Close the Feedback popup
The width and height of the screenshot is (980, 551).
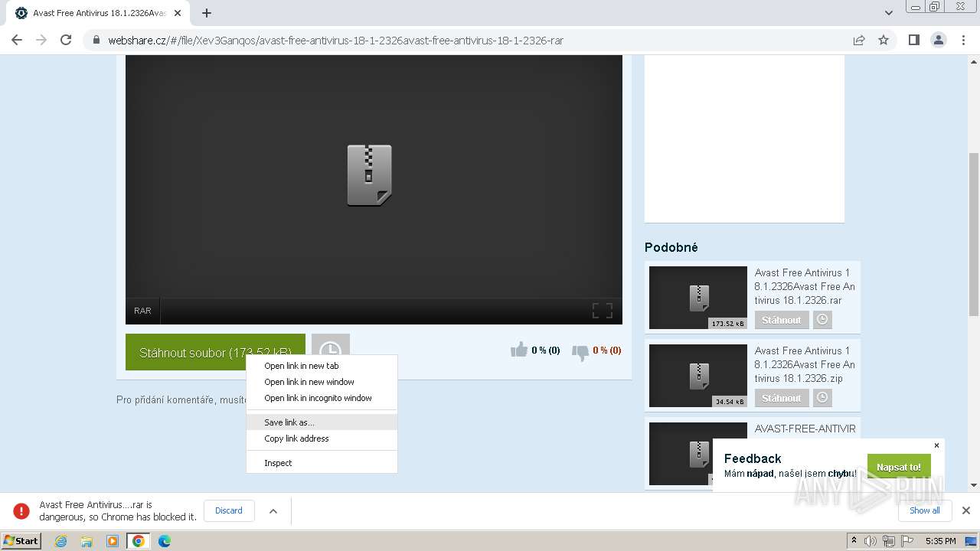[x=936, y=445]
